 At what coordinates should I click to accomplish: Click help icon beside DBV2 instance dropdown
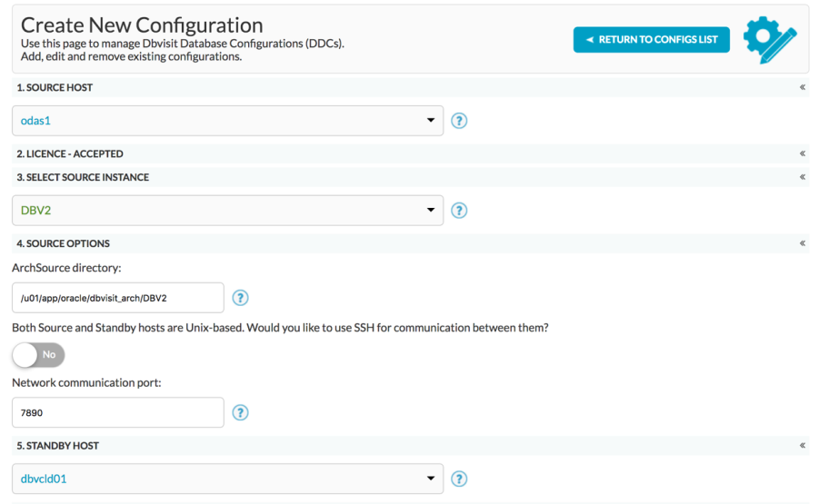459,211
